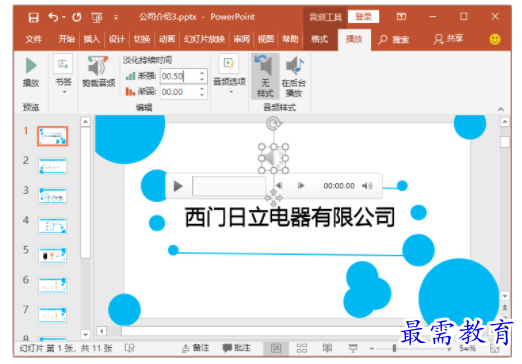Screen dimensions: 522x364
Task: Collapse the ribbon with the chevron
Action: [x=500, y=109]
